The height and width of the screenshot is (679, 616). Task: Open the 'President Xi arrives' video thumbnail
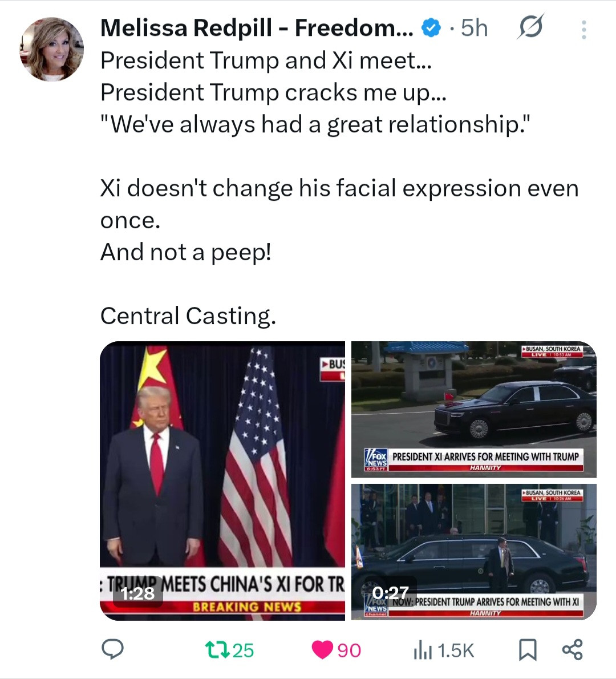(473, 408)
